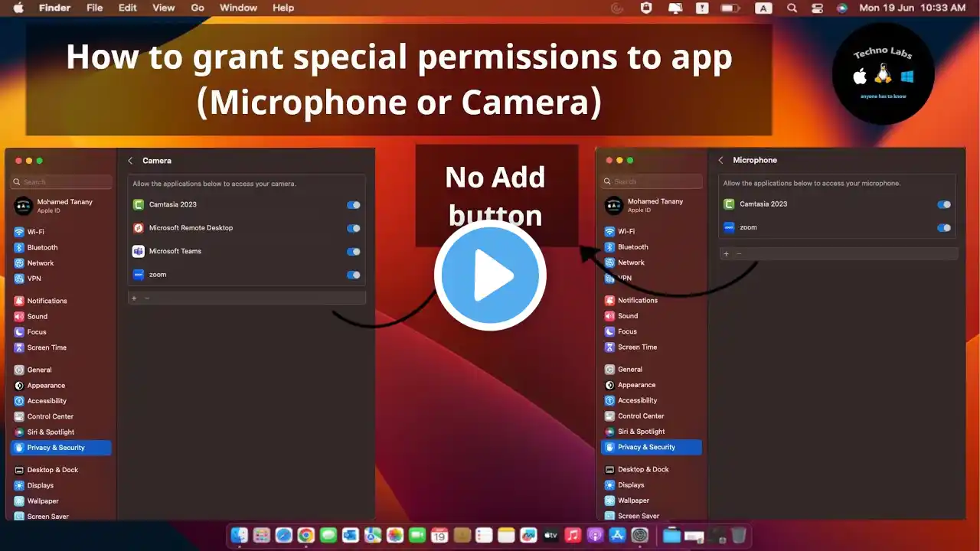This screenshot has height=551, width=980.
Task: Open Safari from the Dock
Action: 283,536
